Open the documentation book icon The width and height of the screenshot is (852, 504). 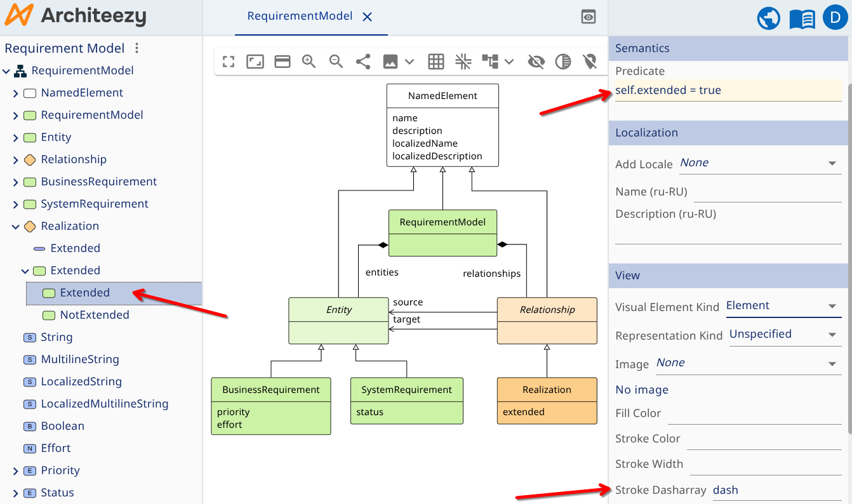click(802, 18)
